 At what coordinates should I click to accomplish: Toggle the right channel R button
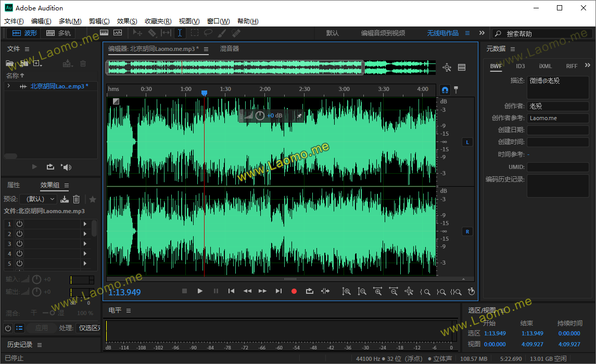[467, 231]
